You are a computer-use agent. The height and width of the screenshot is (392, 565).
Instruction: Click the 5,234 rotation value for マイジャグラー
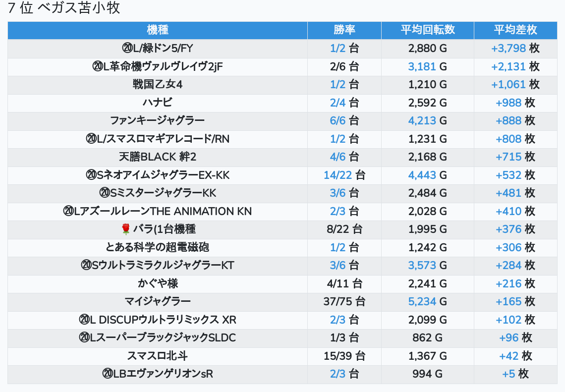point(422,301)
